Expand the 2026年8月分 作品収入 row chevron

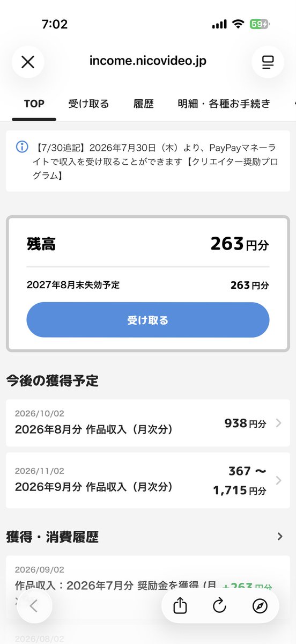tap(278, 423)
